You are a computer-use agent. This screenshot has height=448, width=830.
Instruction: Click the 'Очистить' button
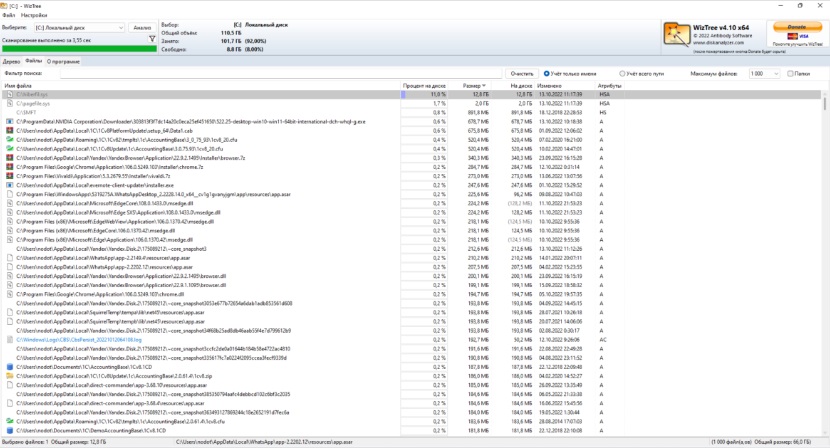coord(522,74)
